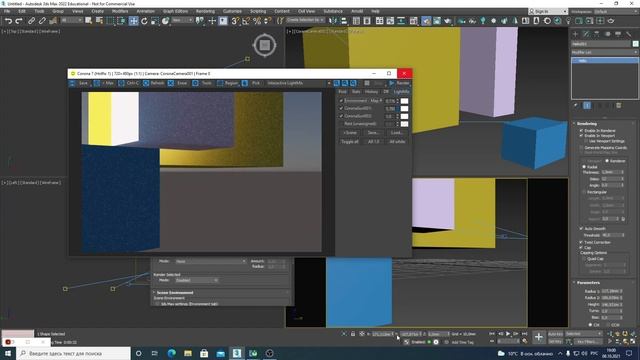The width and height of the screenshot is (640, 360).
Task: Toggle the CoronaSun002 checkbox in LightMix
Action: (x=341, y=116)
